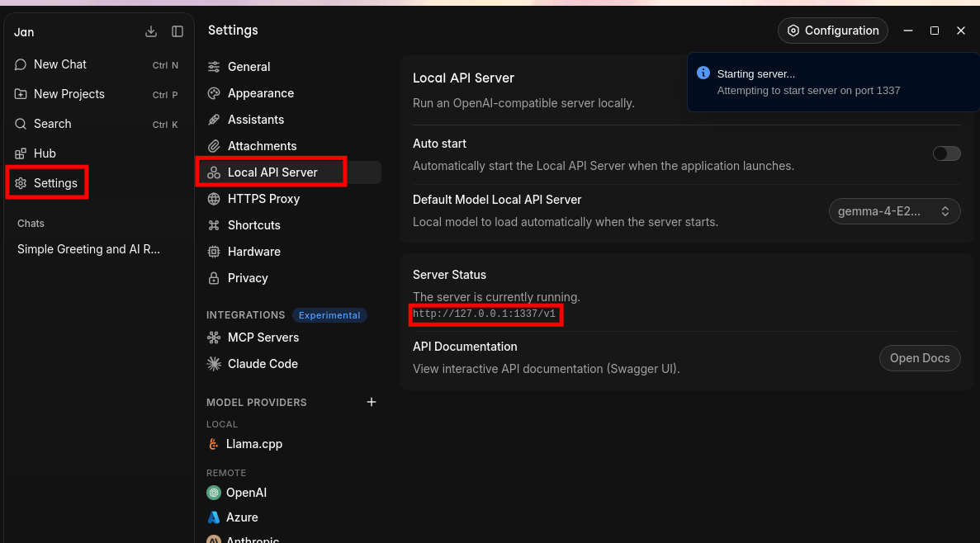Click the Open Docs button
980x543 pixels.
coord(920,358)
